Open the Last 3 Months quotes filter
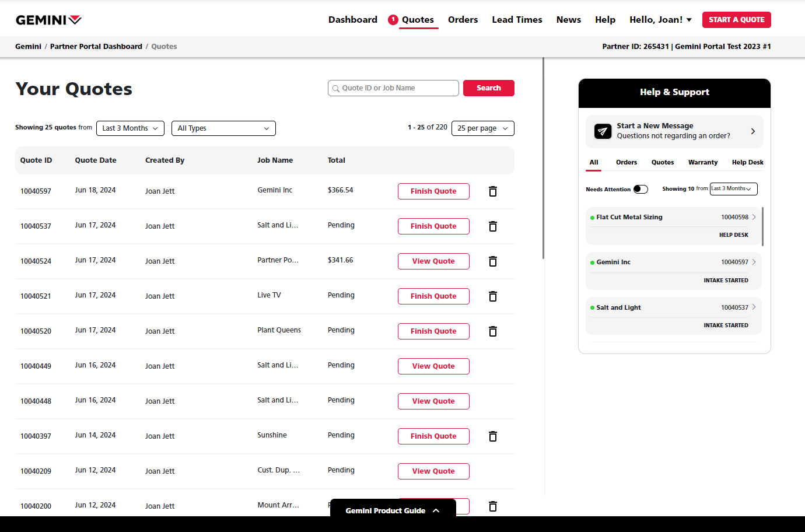The width and height of the screenshot is (805, 532). (x=130, y=128)
